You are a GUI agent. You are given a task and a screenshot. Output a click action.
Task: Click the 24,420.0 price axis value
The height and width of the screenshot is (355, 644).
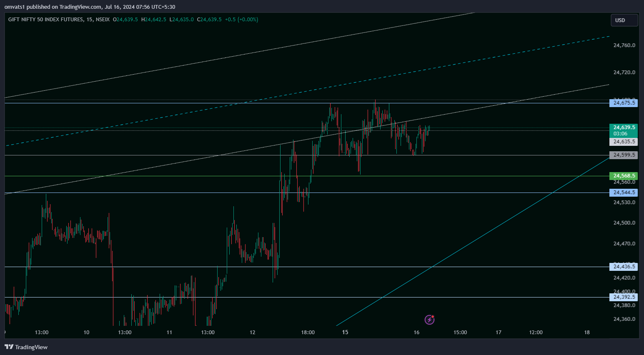624,278
